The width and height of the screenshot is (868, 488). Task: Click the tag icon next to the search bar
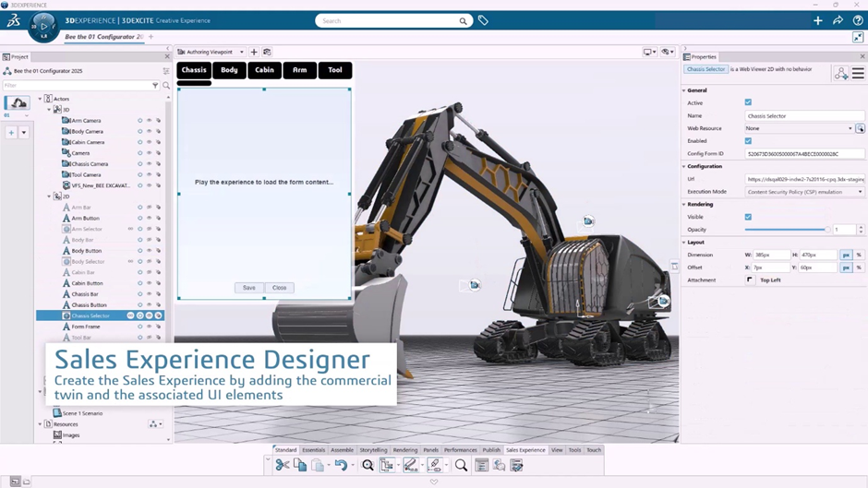pos(483,20)
